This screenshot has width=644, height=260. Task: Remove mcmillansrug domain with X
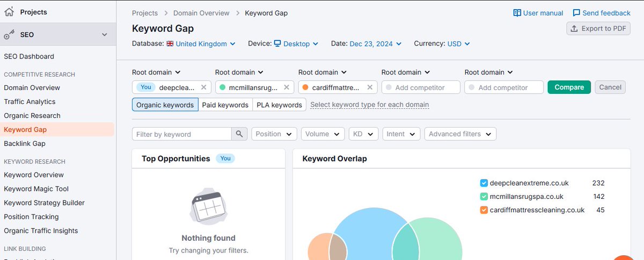tap(287, 87)
